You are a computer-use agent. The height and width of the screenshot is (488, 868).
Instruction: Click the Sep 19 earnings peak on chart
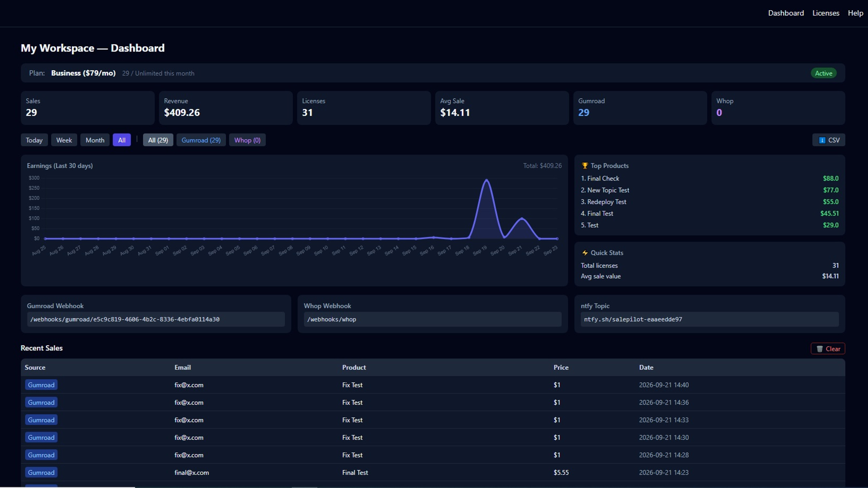(x=487, y=180)
